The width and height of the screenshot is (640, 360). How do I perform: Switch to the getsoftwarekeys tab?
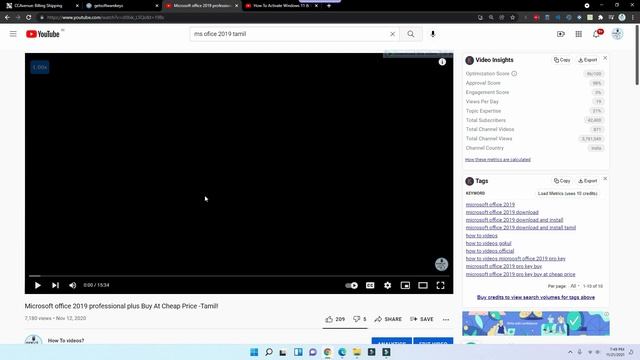click(121, 6)
